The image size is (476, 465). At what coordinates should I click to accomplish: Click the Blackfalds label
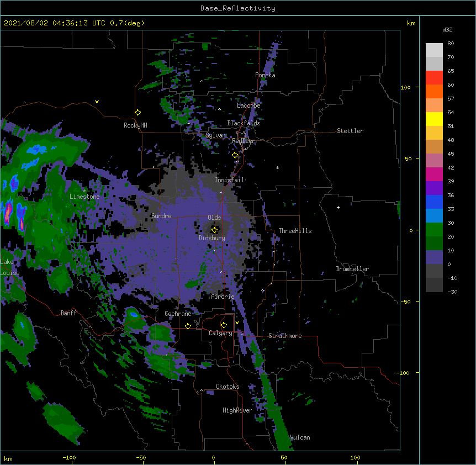pos(244,123)
